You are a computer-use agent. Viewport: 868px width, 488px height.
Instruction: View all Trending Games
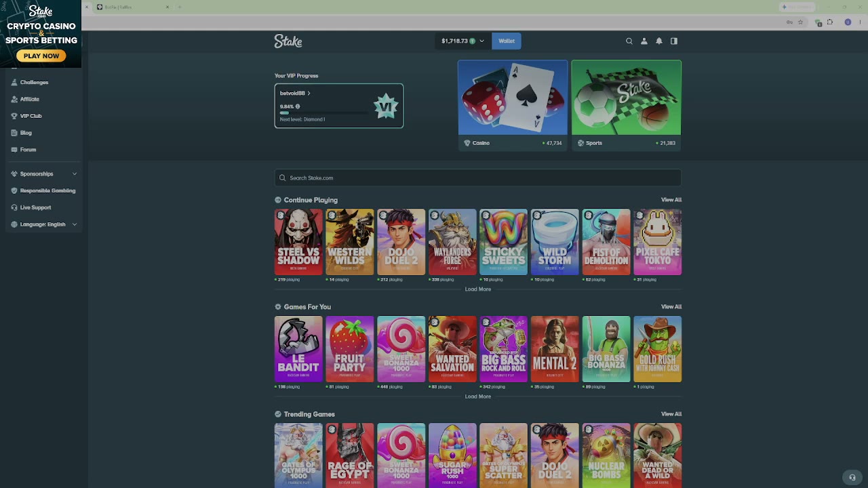coord(671,414)
